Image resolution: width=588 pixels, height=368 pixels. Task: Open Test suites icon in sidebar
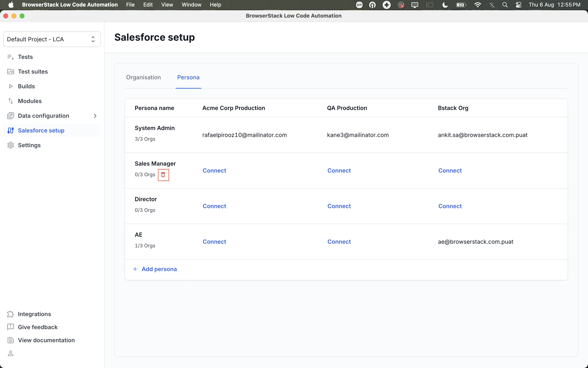point(10,72)
